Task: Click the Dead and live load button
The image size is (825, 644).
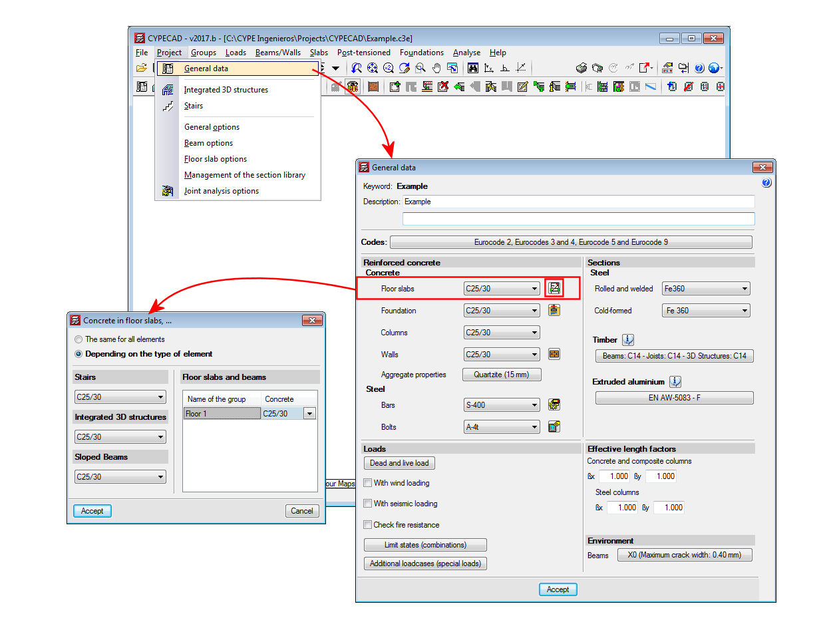Action: [x=399, y=463]
